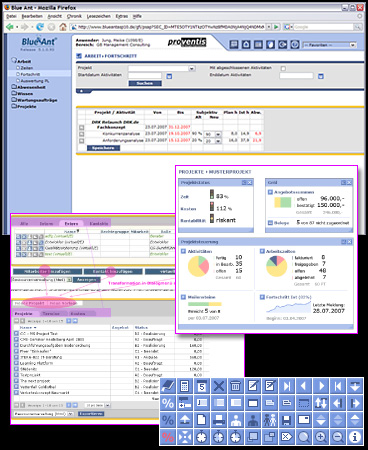The image size is (368, 450).
Task: Click the Anzeigen button
Action: tap(87, 280)
